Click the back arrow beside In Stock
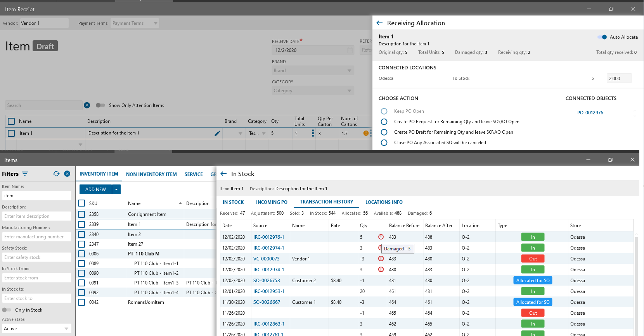Screen dimensions: 644x336 pyautogui.click(x=223, y=174)
